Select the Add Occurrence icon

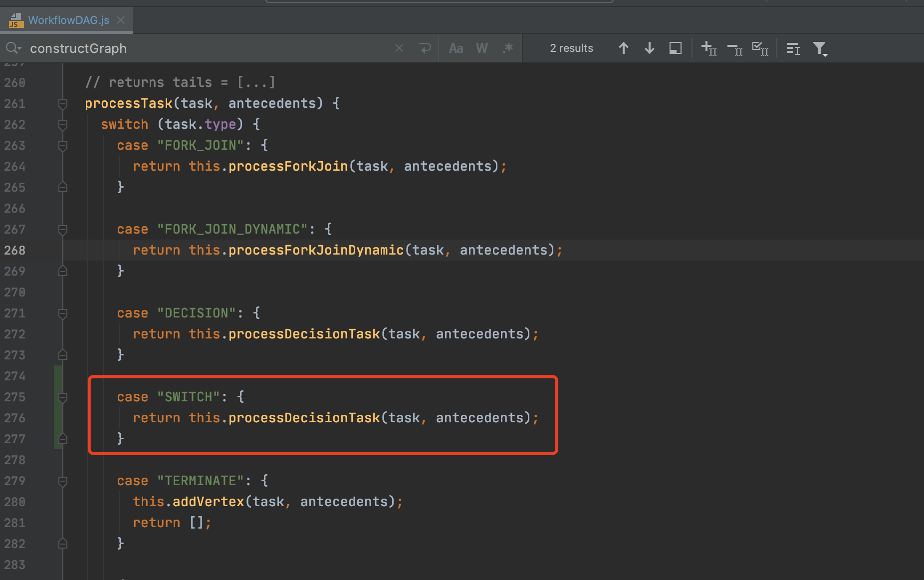[708, 48]
